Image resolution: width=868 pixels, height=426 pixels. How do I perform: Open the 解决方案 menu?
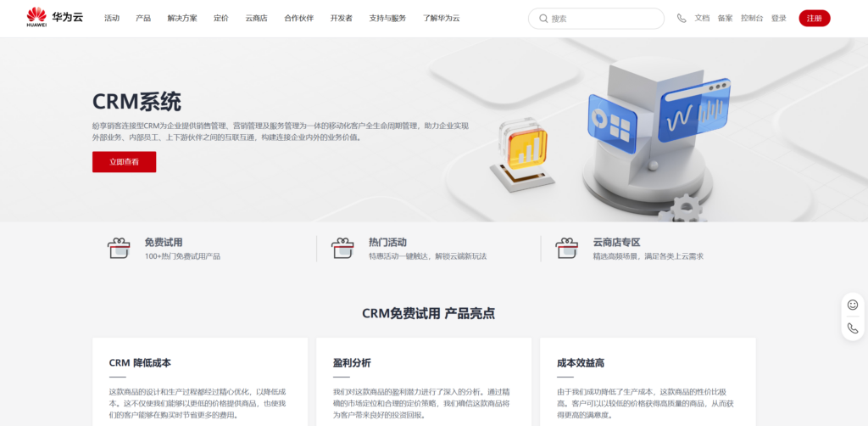click(182, 19)
